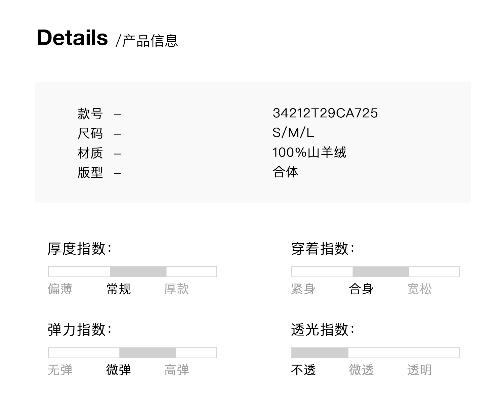Click the thickness index slider bar
This screenshot has width=504, height=420.
(132, 271)
